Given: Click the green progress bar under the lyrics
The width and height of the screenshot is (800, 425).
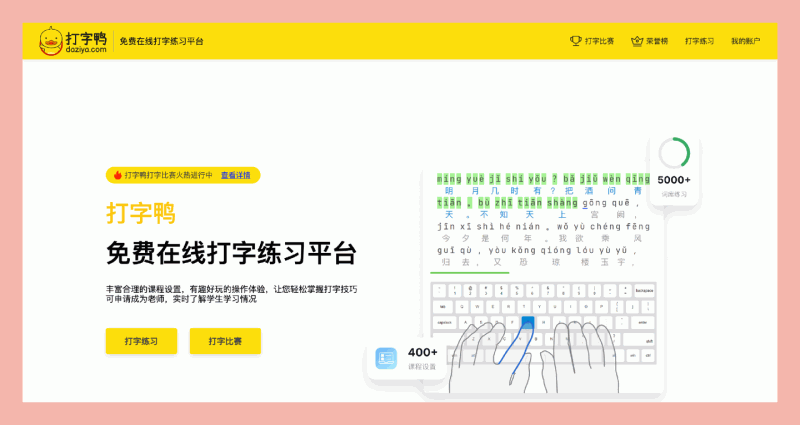Looking at the screenshot, I should (469, 273).
